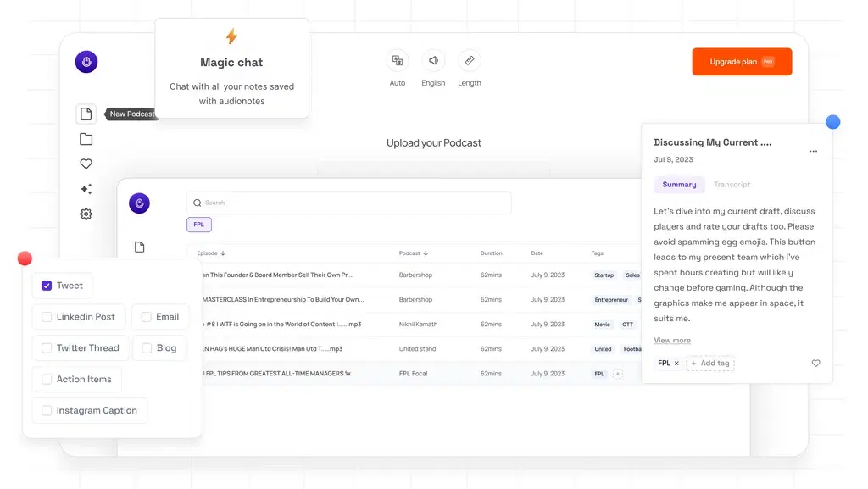Screen dimensions: 868x489
Task: Uncheck the Tweet option
Action: 47,286
